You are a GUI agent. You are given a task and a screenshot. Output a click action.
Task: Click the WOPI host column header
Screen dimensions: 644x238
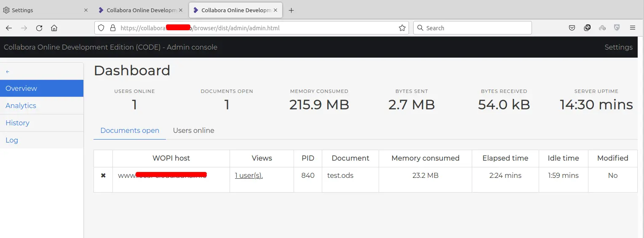point(171,159)
